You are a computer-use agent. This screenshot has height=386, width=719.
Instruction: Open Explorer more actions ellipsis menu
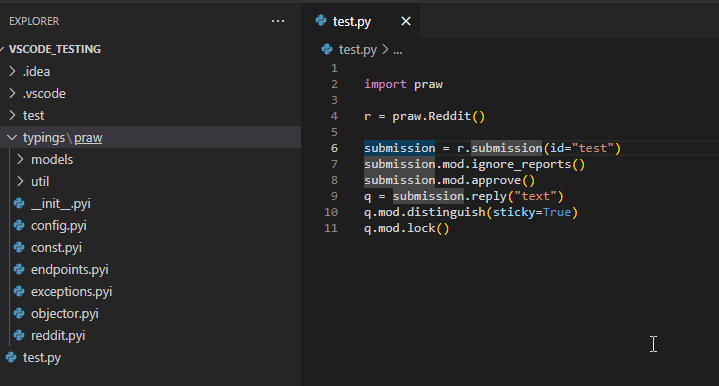[x=278, y=21]
